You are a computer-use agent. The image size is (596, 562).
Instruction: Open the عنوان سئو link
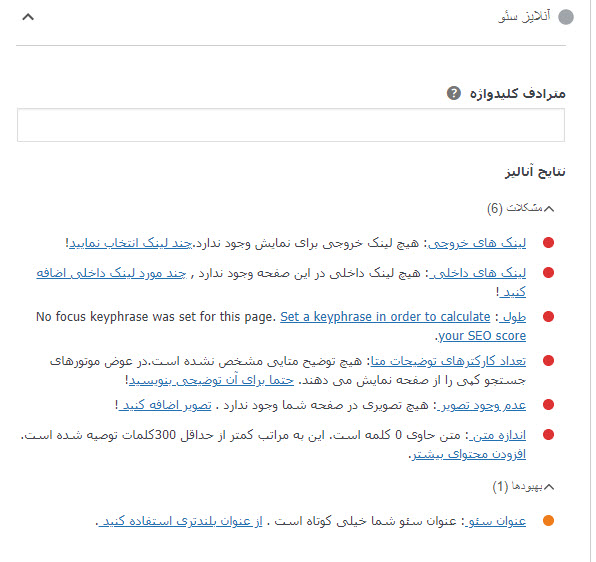(x=495, y=521)
